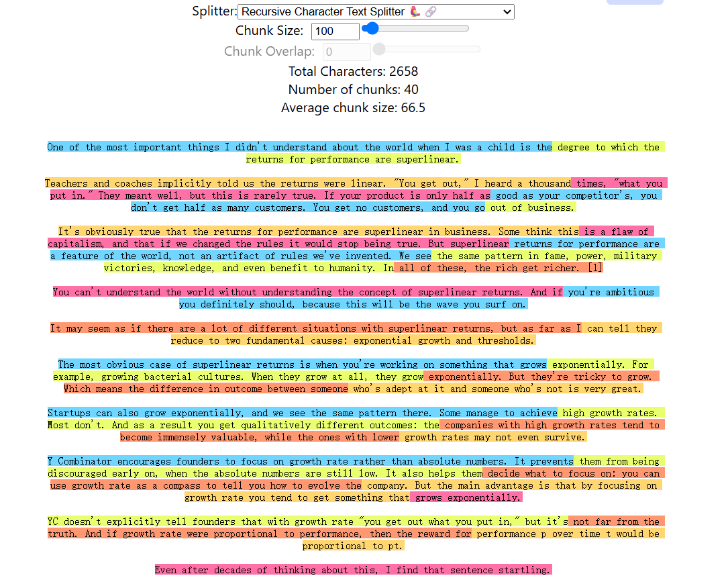
Task: Click the blue chunk 'you definitely should, because this will be the wave'
Action: click(x=354, y=304)
